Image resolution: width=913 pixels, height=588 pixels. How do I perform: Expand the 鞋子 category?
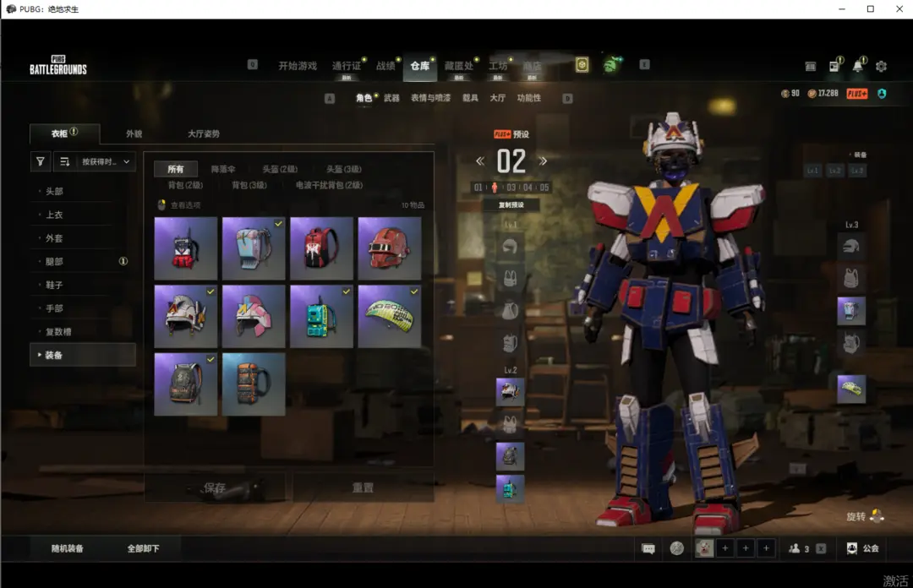[83, 285]
